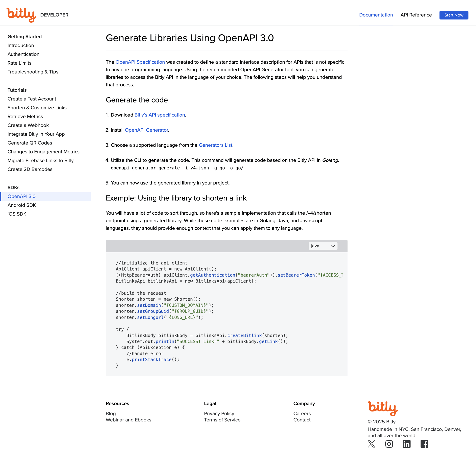This screenshot has height=468, width=476.
Task: Open Shorten & Customize Links tutorial
Action: tap(37, 108)
